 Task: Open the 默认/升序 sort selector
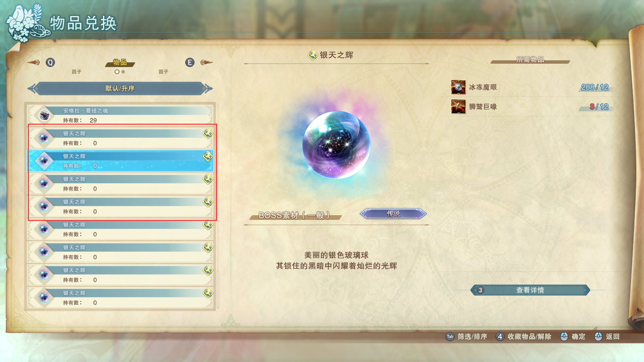120,88
